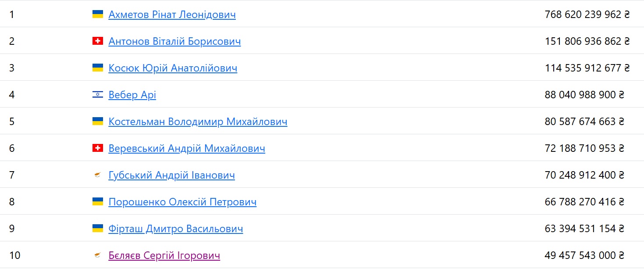The height and width of the screenshot is (269, 644).
Task: Click Ukraine flag beside Порошенко Олексій Петрович
Action: (97, 202)
